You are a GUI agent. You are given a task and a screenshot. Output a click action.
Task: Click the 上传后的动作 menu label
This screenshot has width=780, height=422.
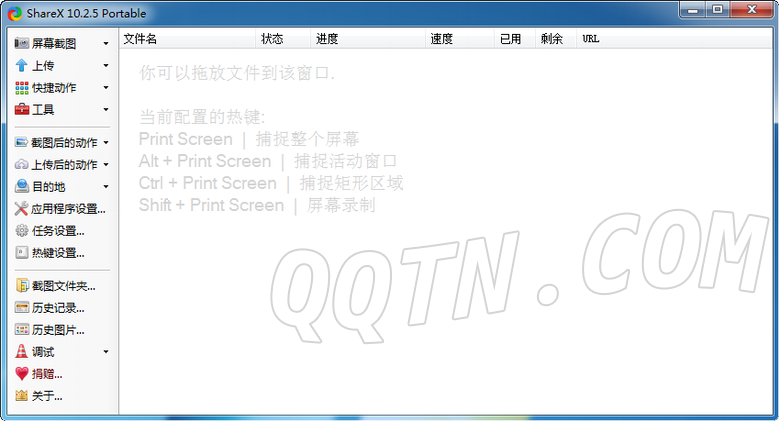click(x=64, y=165)
